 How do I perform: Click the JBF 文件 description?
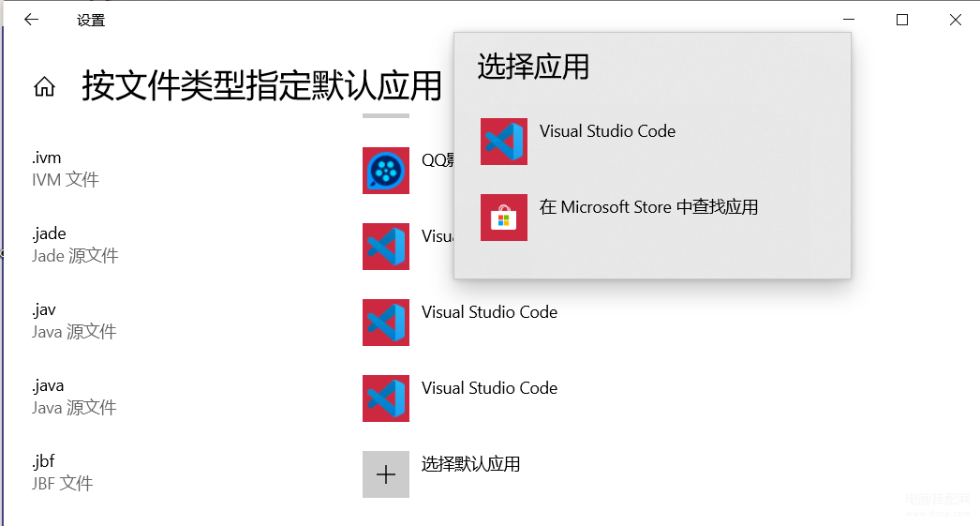pos(63,484)
